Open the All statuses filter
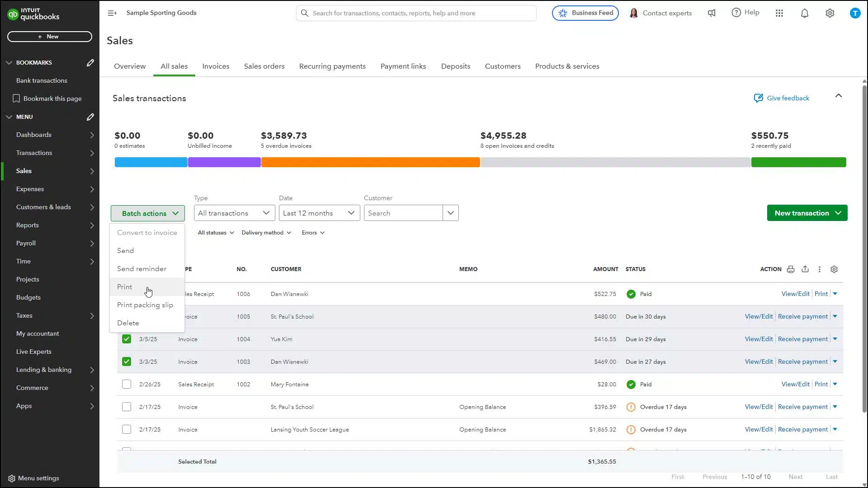868x488 pixels. click(x=216, y=233)
